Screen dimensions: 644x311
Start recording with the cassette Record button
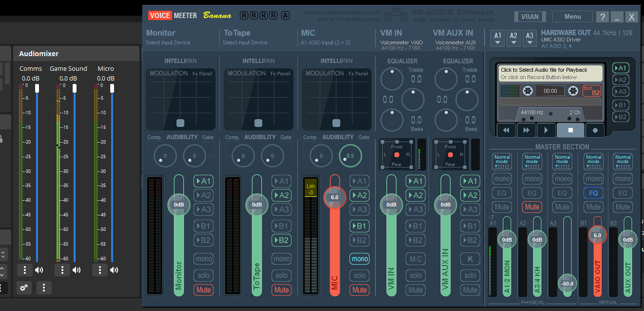coord(595,130)
